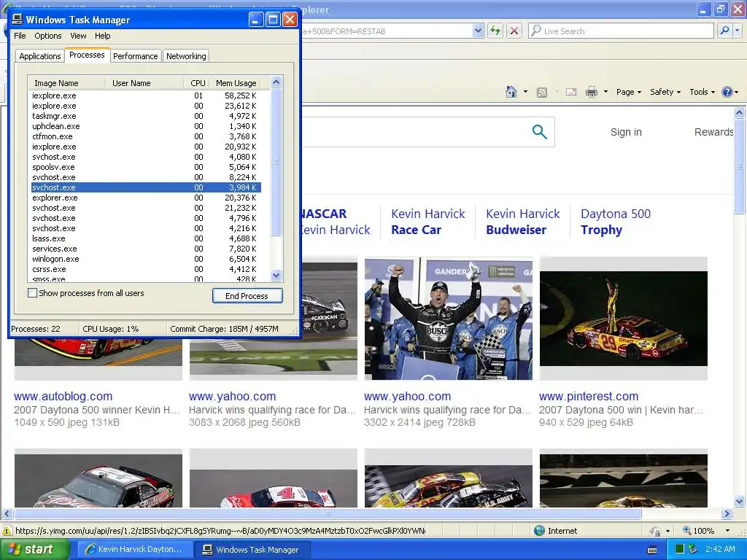Click the green CPU meter tray icon
Screen dimensions: 747x560
(x=680, y=550)
